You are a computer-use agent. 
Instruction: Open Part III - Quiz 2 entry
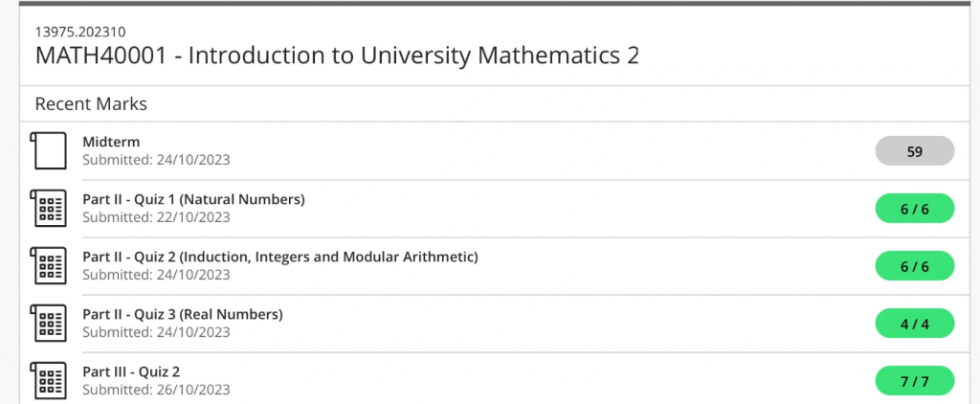point(131,372)
